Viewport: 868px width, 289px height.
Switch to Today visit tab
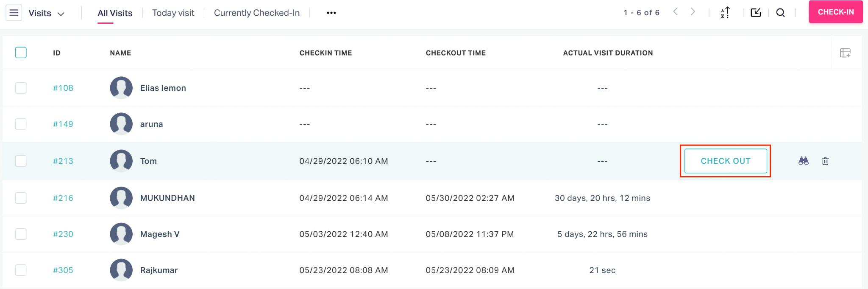173,13
